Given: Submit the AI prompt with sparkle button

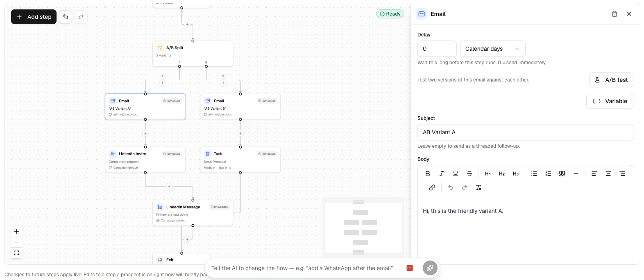Looking at the screenshot, I should (430, 268).
